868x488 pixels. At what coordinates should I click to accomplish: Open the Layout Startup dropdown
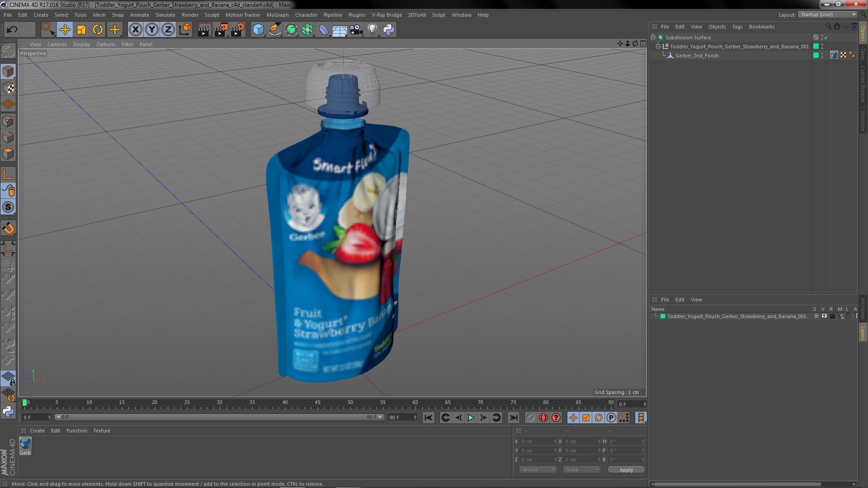pyautogui.click(x=827, y=14)
